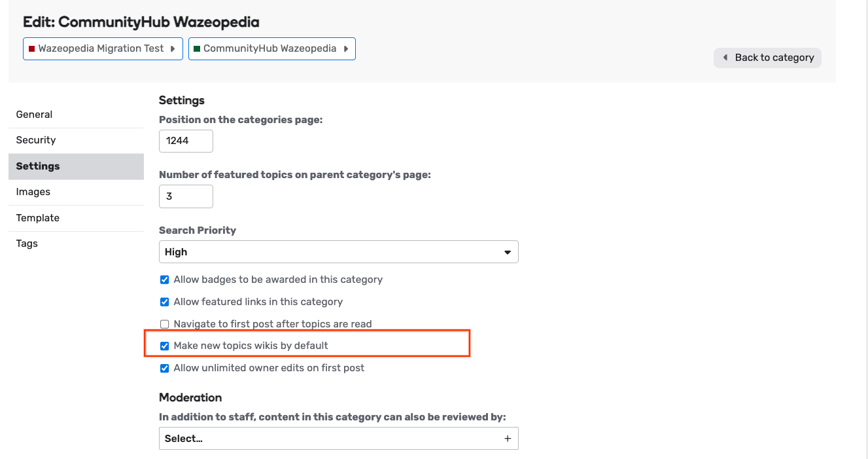Screen dimensions: 868x459
Task: Expand the CommunityHub Wazeopedia breadcrumb arrow
Action: [346, 49]
